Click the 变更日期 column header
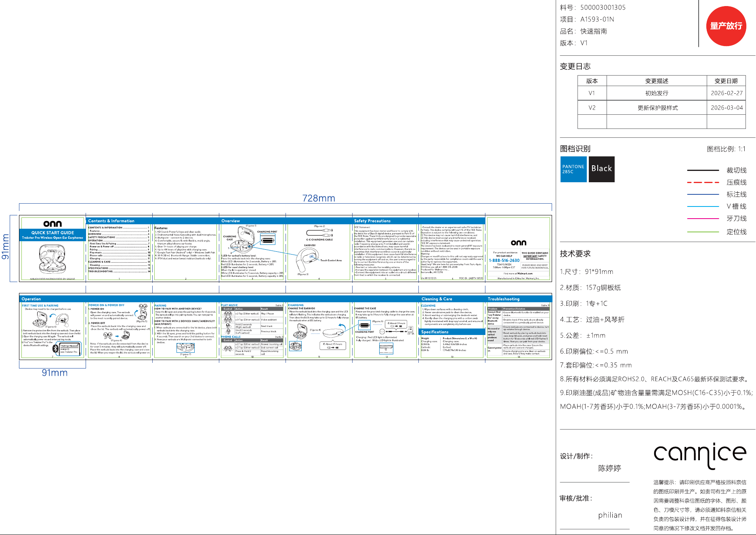The image size is (756, 535). click(726, 81)
